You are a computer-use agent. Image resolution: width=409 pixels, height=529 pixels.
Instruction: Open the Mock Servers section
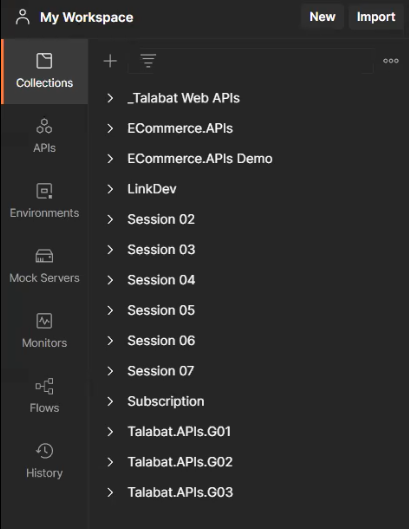coord(45,266)
